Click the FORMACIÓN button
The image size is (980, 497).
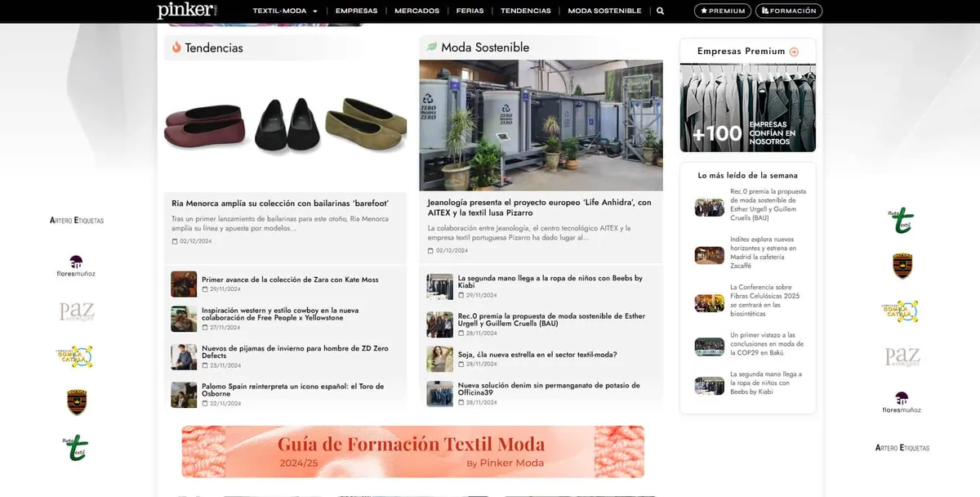789,11
